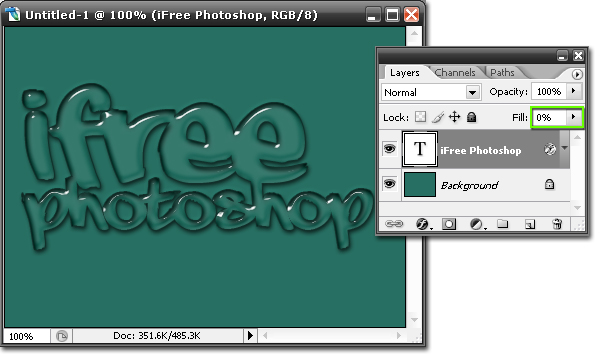
Task: Open the blend mode Normal dropdown
Action: [x=473, y=92]
